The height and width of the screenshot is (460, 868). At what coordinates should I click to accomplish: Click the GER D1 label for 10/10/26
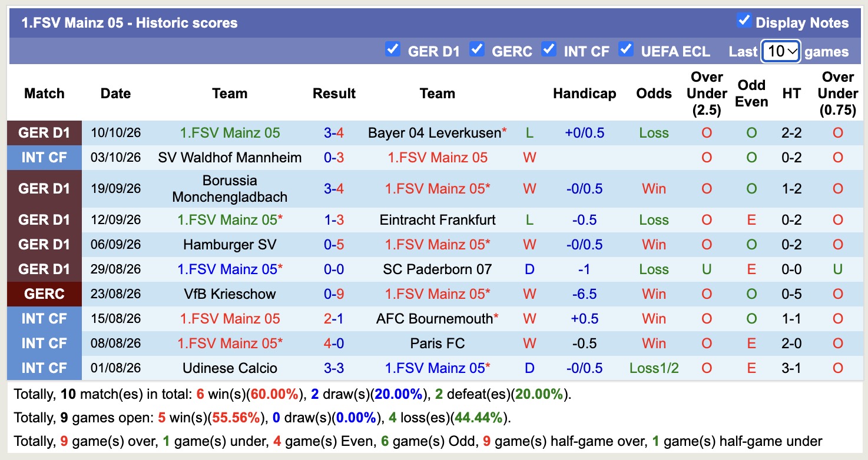[44, 133]
